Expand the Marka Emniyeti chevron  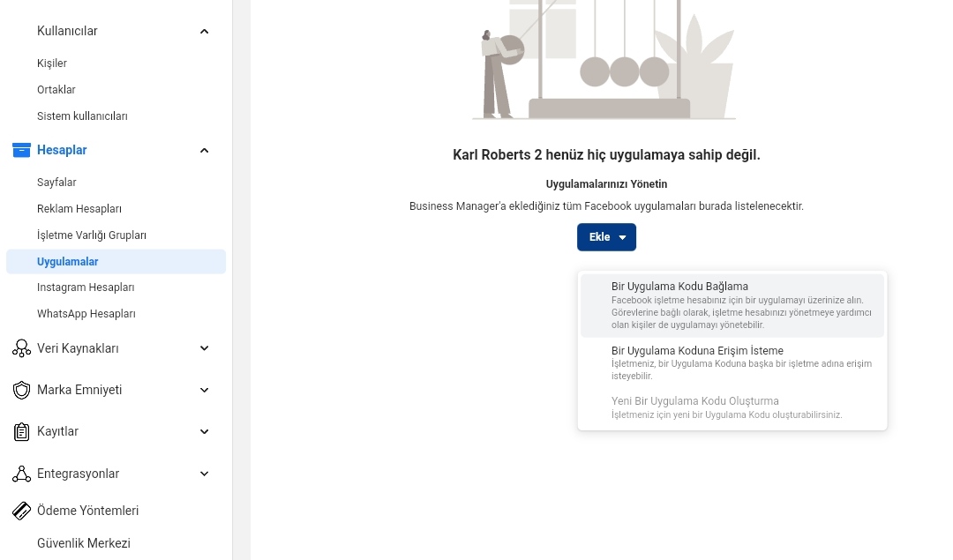click(x=204, y=390)
